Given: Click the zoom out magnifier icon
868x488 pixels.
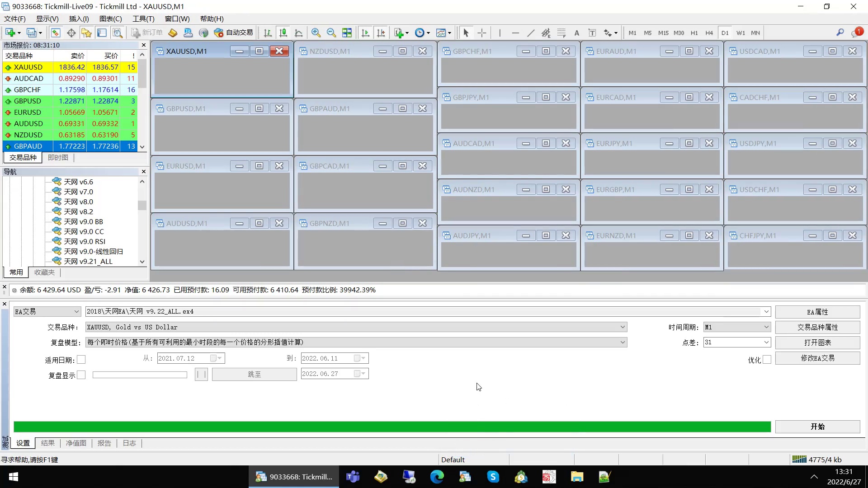Looking at the screenshot, I should 331,33.
